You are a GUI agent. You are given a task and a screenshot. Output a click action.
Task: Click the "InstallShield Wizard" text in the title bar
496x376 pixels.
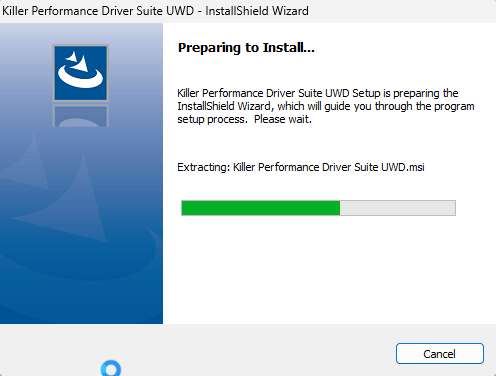(257, 11)
